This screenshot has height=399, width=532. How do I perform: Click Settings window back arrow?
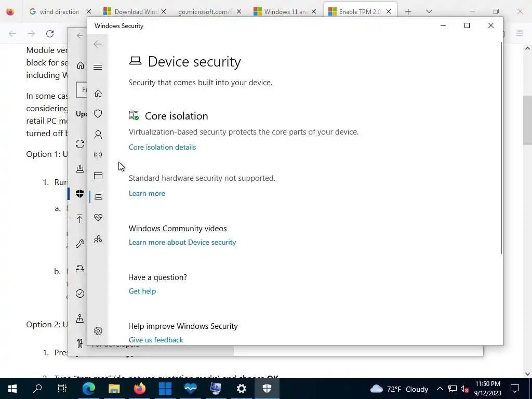click(x=79, y=36)
